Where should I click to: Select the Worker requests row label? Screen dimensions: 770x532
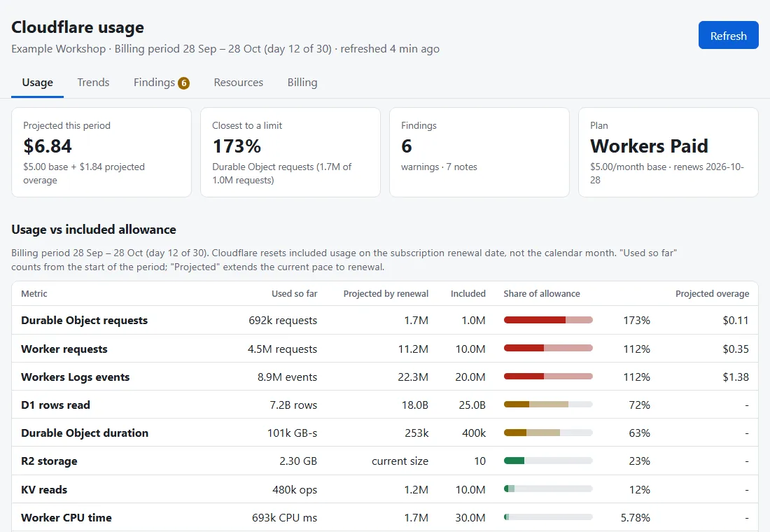[x=64, y=349]
